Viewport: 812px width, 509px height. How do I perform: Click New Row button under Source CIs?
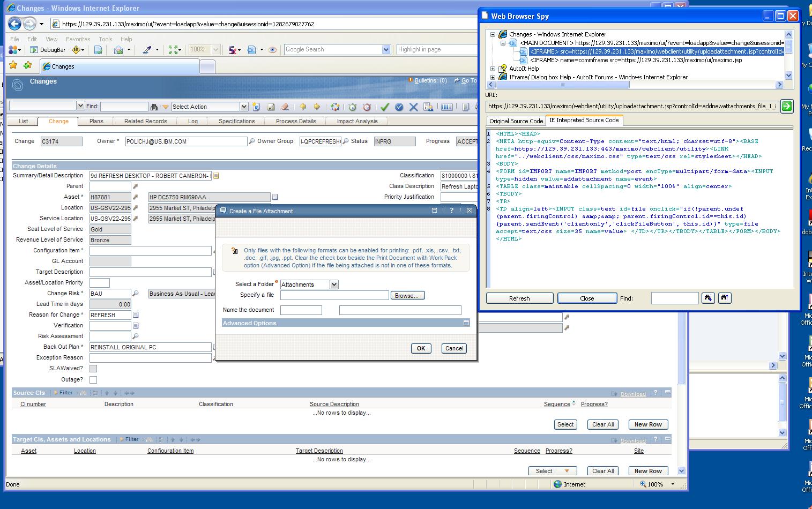pos(648,424)
